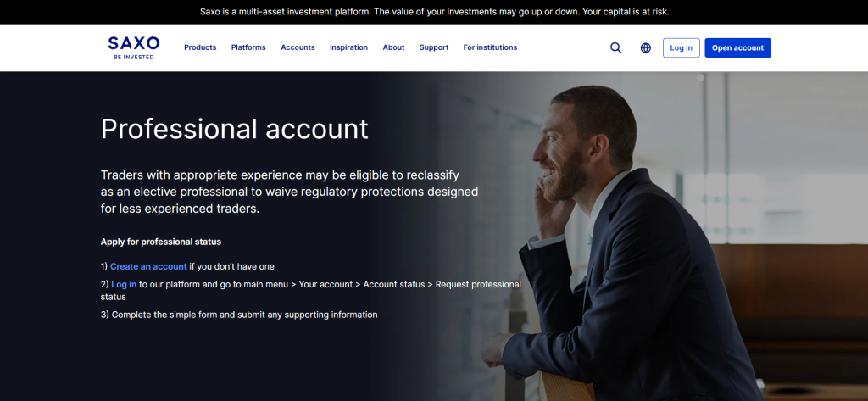This screenshot has width=868, height=401.
Task: Open the Products menu
Action: pos(200,47)
